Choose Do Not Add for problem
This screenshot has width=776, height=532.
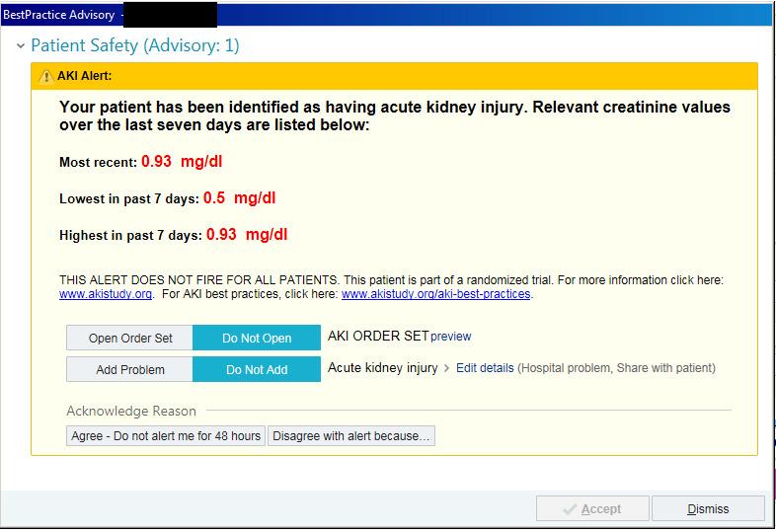pyautogui.click(x=257, y=369)
